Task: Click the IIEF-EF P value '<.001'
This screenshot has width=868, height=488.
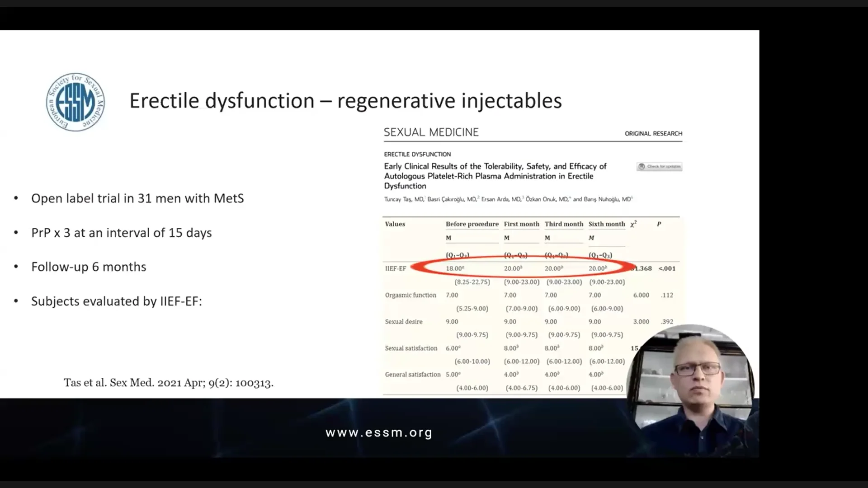Action: point(667,268)
